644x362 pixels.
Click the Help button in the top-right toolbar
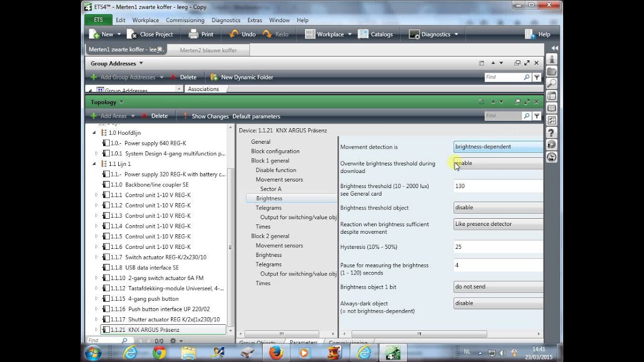pyautogui.click(x=537, y=34)
